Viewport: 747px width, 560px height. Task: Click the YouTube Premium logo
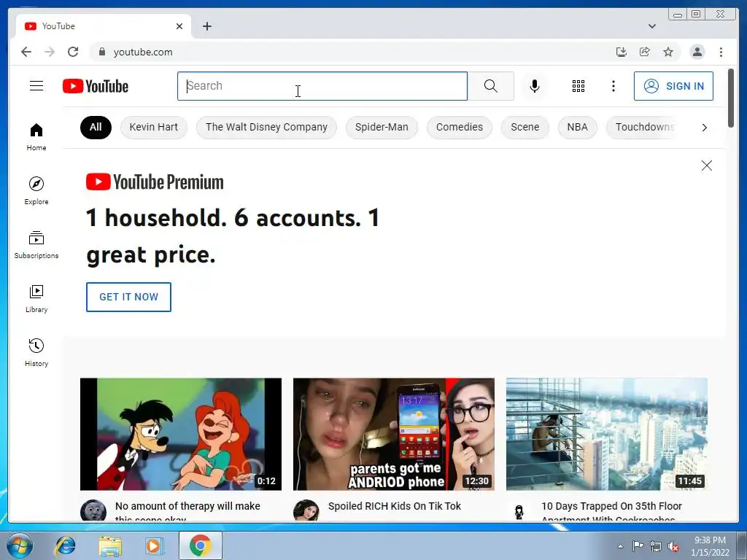155,182
